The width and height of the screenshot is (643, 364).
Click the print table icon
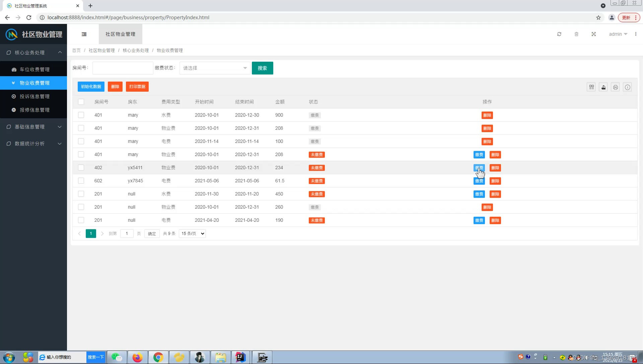click(x=615, y=87)
